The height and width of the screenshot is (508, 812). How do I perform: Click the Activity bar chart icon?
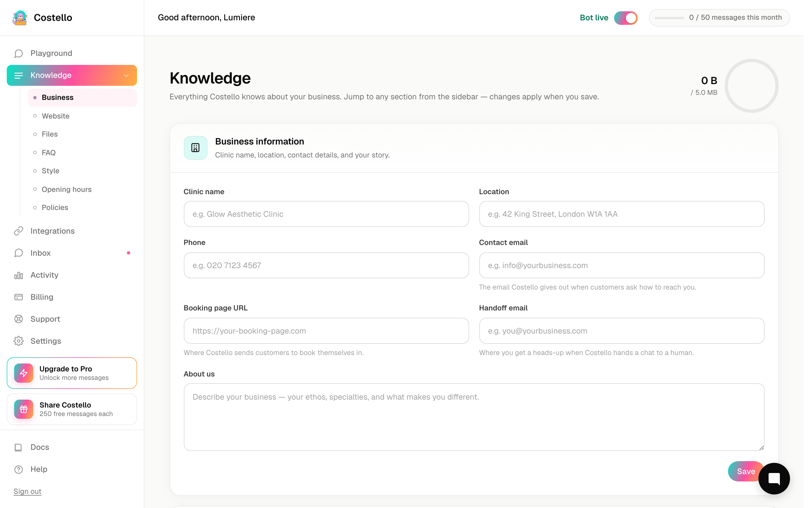[x=18, y=275]
